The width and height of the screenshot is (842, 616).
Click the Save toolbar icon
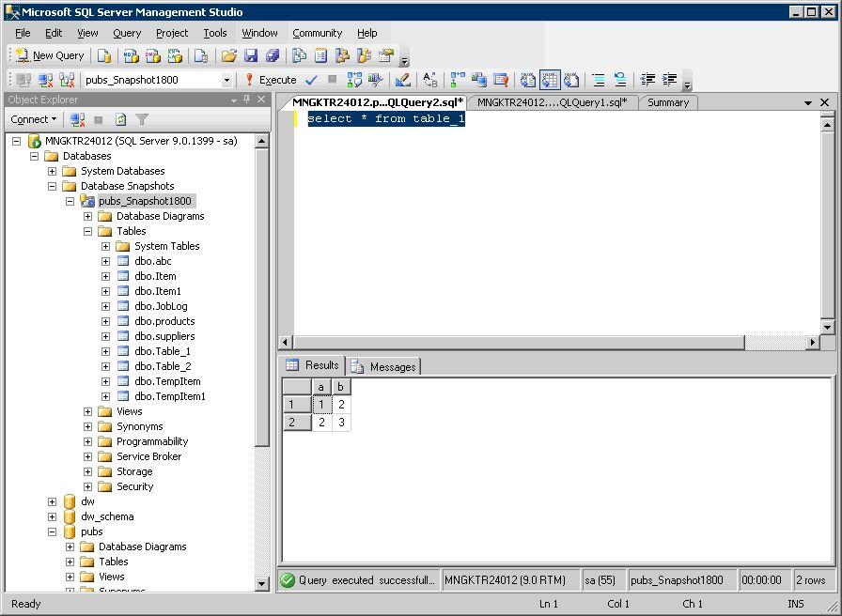[x=252, y=55]
